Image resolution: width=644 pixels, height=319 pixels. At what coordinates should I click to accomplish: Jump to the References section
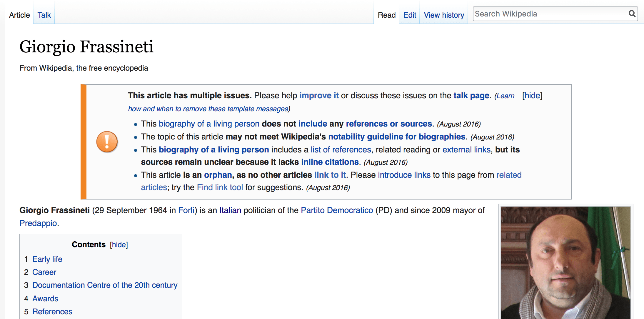click(52, 312)
